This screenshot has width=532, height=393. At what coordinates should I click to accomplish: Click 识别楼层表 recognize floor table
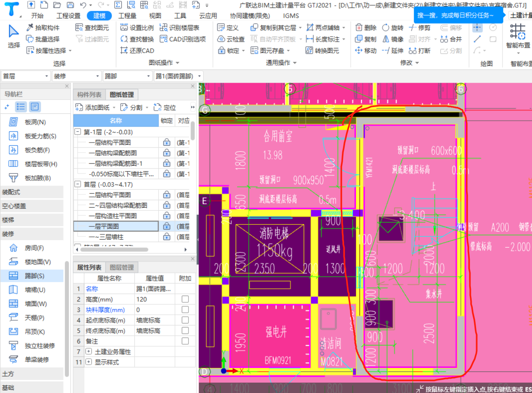[179, 28]
